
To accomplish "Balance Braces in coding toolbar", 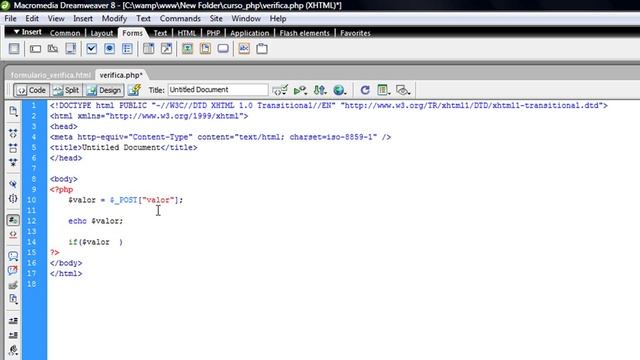I will click(x=13, y=199).
